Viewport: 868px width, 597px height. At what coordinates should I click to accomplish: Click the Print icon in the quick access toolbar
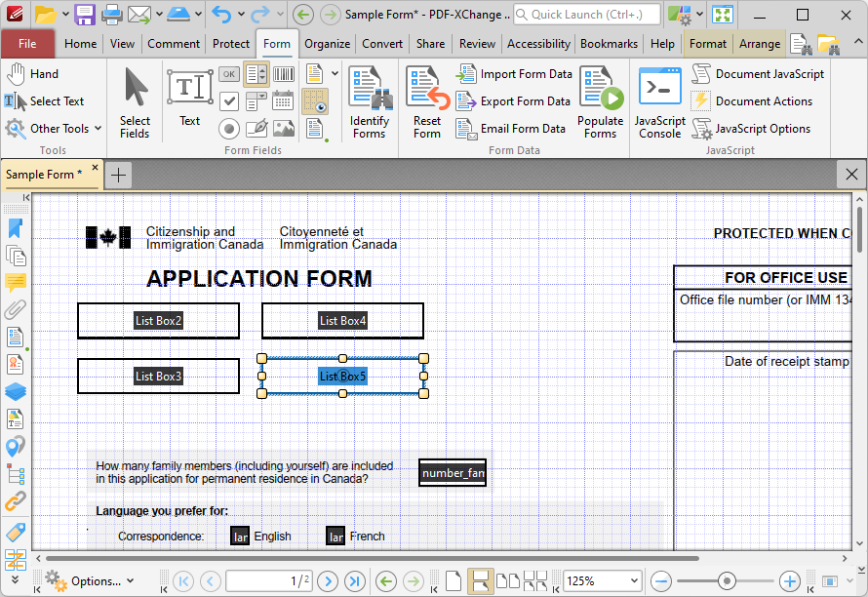click(111, 15)
